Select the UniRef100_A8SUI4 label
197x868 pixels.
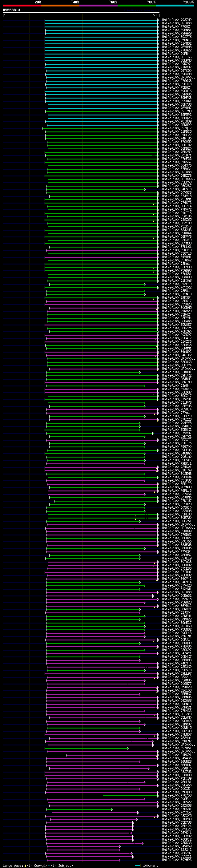pyautogui.click(x=177, y=410)
